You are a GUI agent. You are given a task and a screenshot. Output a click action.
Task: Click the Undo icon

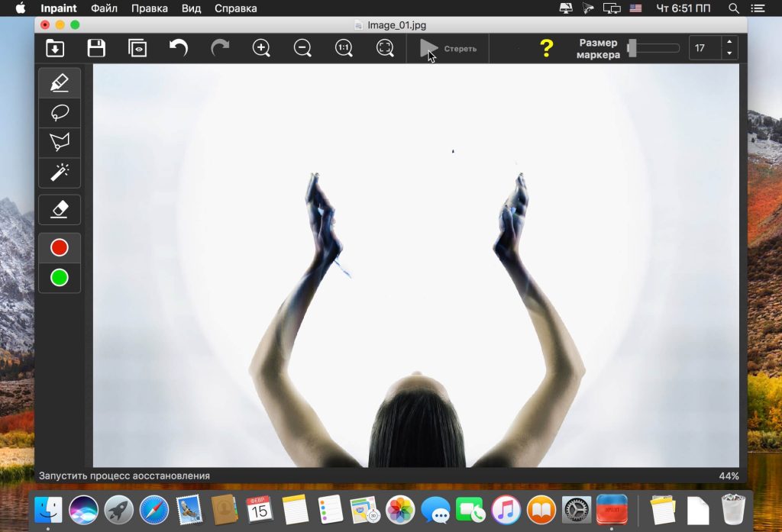point(179,47)
